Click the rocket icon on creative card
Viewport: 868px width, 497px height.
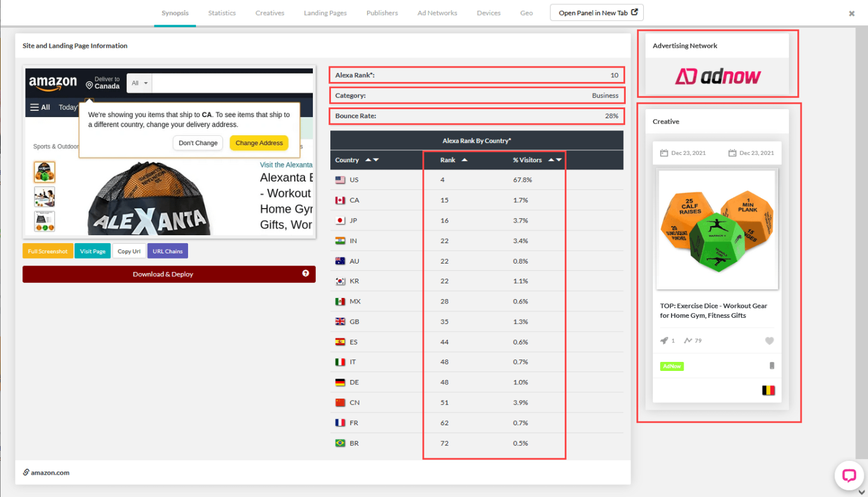(x=664, y=341)
